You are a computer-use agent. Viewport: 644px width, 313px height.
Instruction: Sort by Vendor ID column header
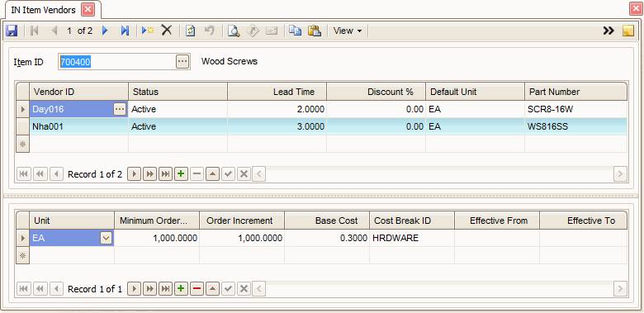79,92
